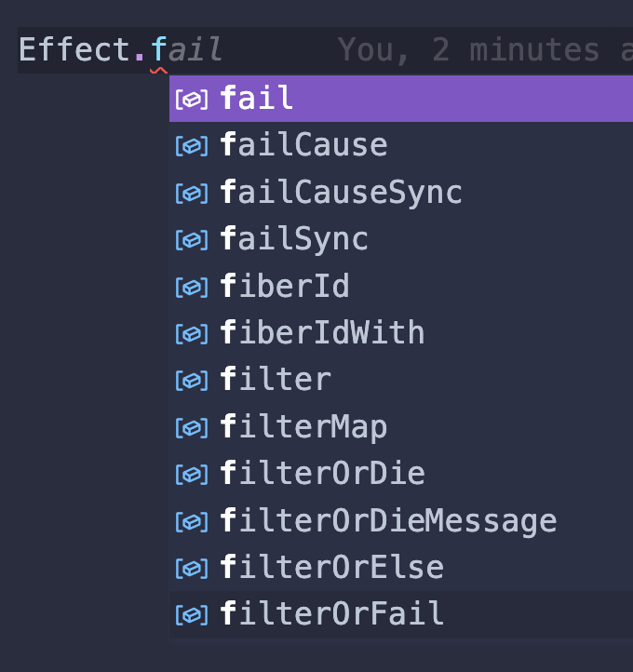Click the method icon beside failCause
Image resolution: width=633 pixels, height=672 pixels.
point(191,145)
